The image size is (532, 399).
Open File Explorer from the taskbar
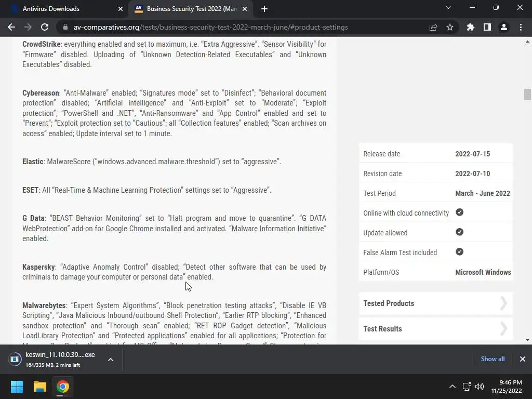[x=39, y=387]
